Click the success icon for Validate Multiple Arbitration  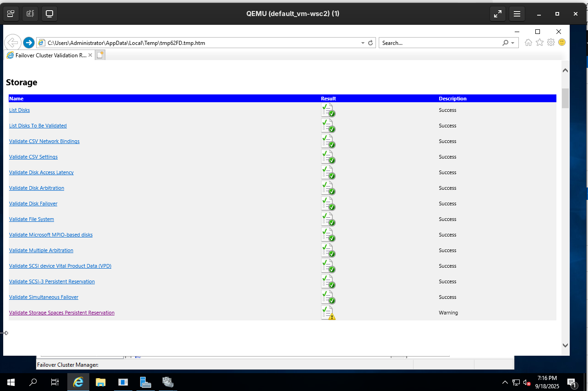328,250
